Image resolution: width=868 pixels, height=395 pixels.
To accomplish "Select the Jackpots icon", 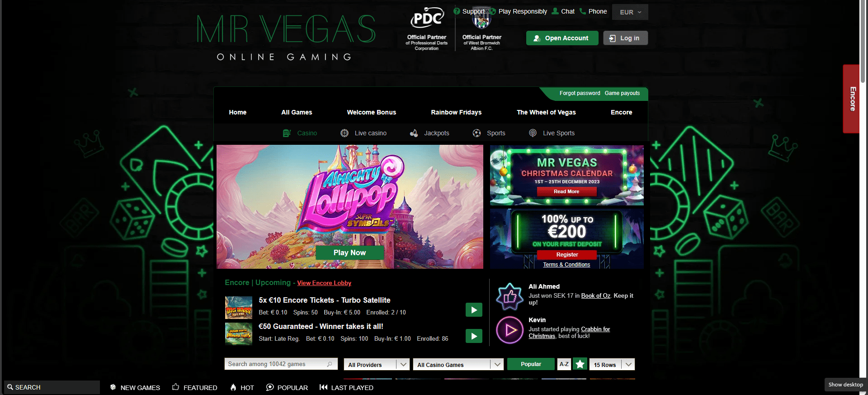I will [x=414, y=133].
